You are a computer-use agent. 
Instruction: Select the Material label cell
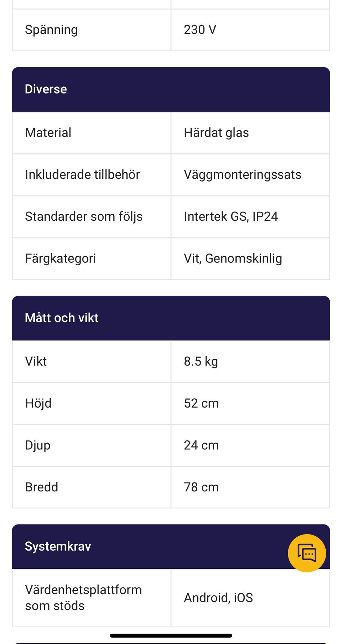[48, 133]
